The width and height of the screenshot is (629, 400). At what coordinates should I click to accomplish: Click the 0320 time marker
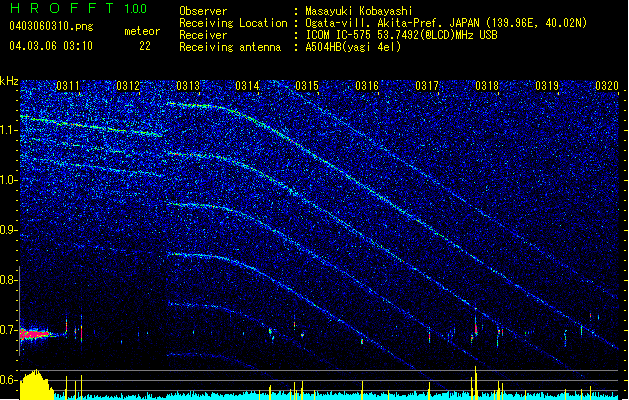[607, 86]
